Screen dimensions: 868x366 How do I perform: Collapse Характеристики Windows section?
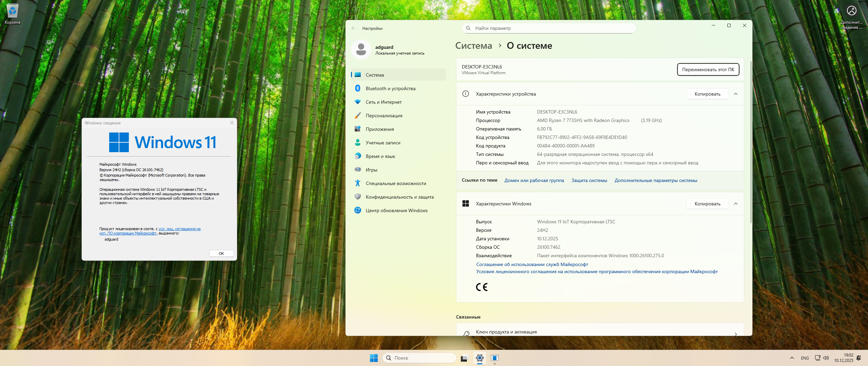point(736,204)
